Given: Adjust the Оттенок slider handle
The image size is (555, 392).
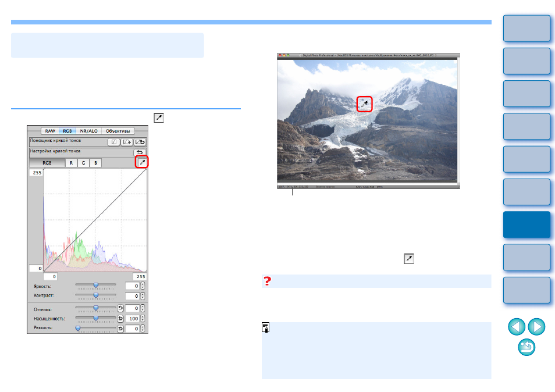Looking at the screenshot, I should click(95, 308).
